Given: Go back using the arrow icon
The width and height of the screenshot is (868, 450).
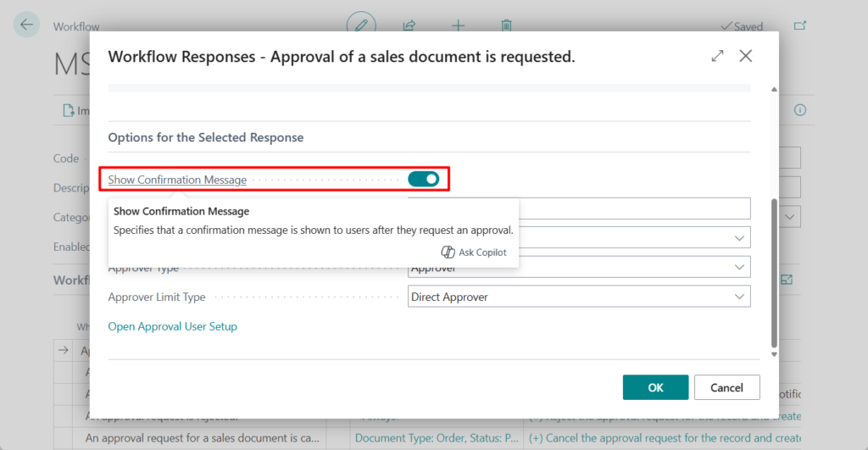Looking at the screenshot, I should click(26, 25).
